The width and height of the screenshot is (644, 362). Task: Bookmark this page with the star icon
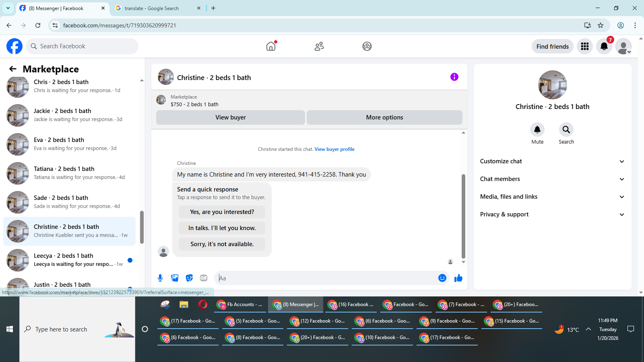pos(601,25)
